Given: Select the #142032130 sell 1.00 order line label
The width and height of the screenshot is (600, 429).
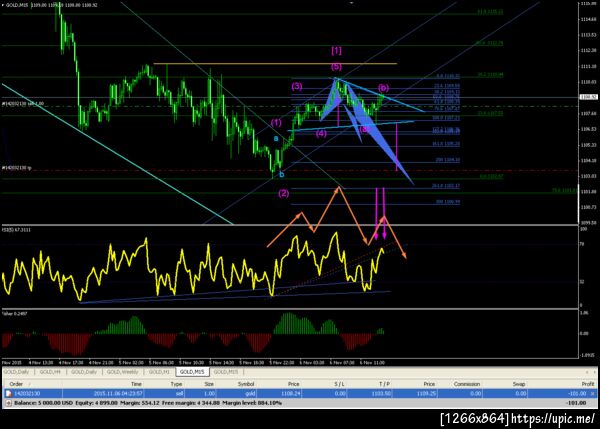Looking at the screenshot, I should coord(23,104).
